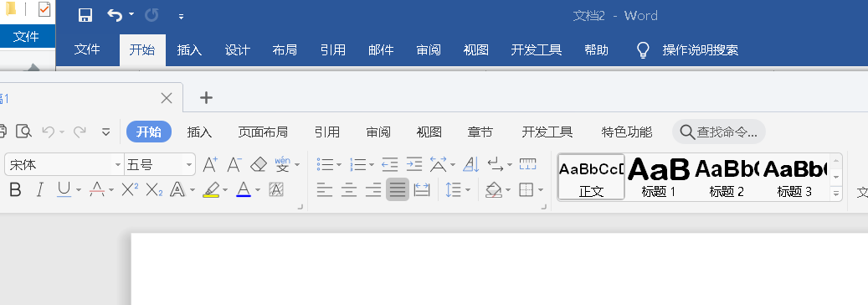Screen dimensions: 868x305
Task: Click the 查找命令 search field
Action: point(718,132)
